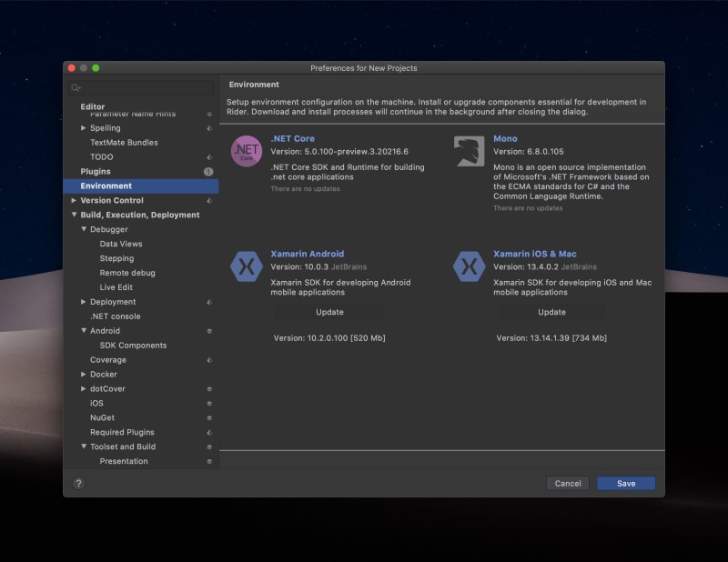The image size is (728, 562).
Task: Click the icon beside iOS row
Action: tap(209, 403)
